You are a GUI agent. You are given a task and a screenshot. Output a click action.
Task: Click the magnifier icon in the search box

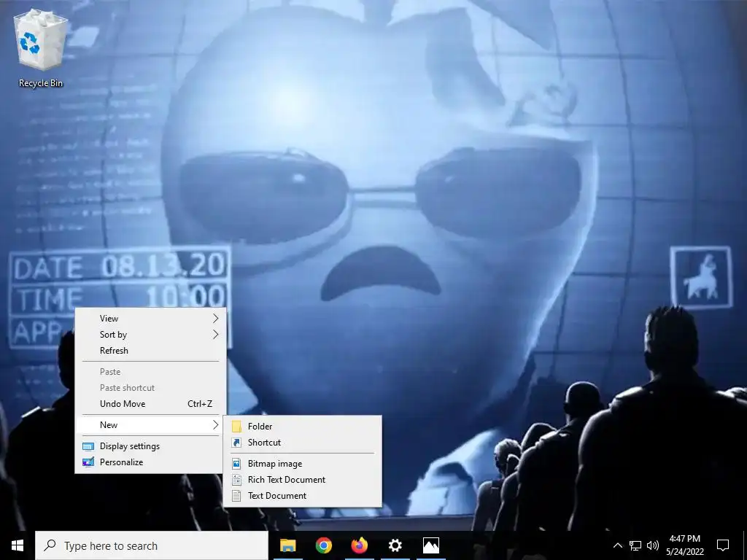50,545
